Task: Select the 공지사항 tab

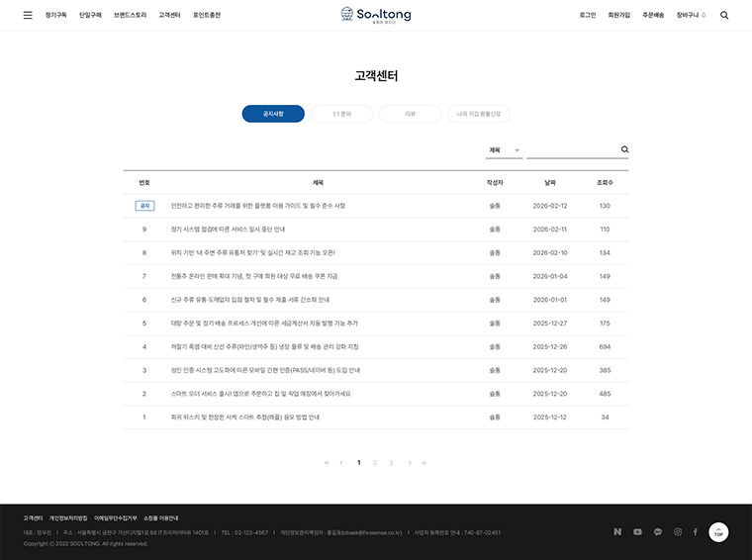Action: click(273, 114)
